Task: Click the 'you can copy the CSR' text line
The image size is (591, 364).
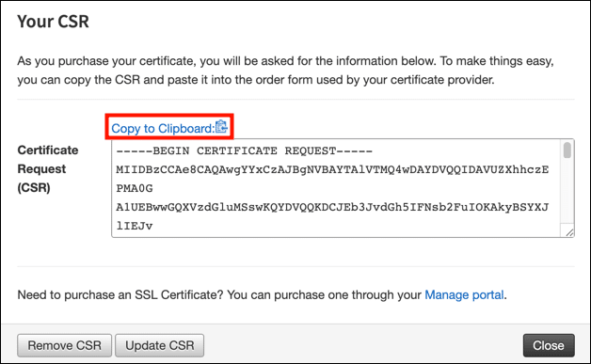Action: coord(256,80)
